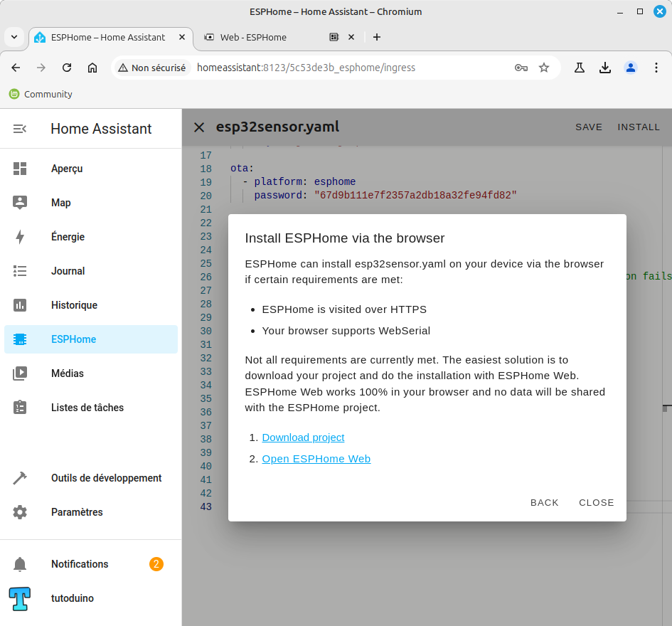Click line number 43 in the editor gutter
This screenshot has width=672, height=626.
pyautogui.click(x=206, y=506)
